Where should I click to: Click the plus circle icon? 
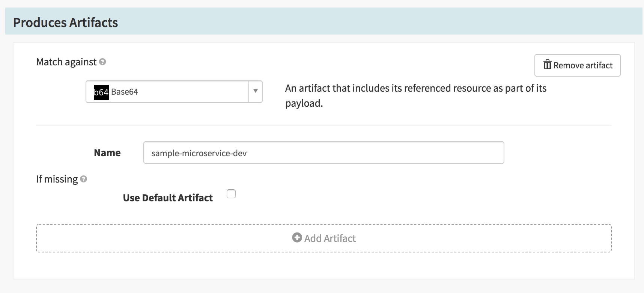[x=297, y=238]
